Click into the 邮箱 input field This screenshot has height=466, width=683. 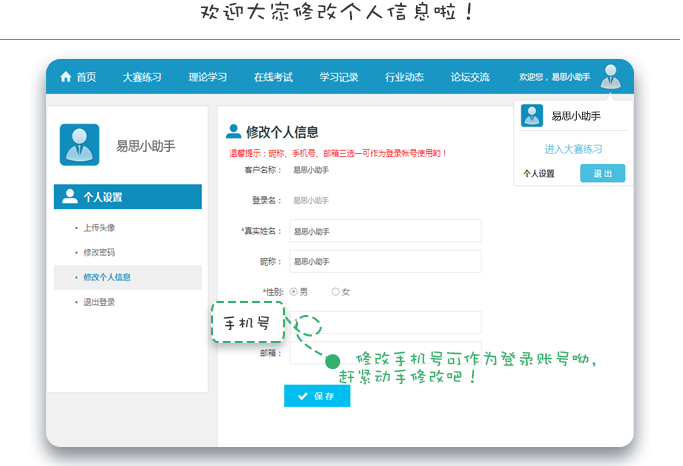[x=385, y=353]
